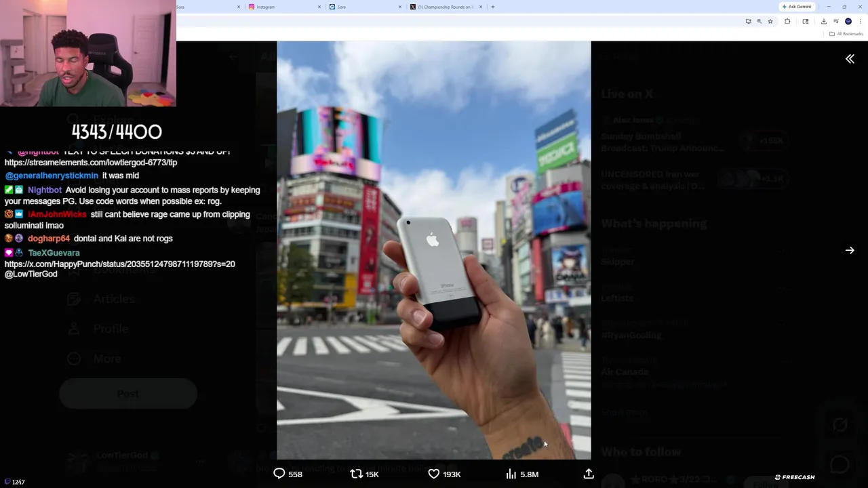Open the browser profile avatar

click(848, 21)
